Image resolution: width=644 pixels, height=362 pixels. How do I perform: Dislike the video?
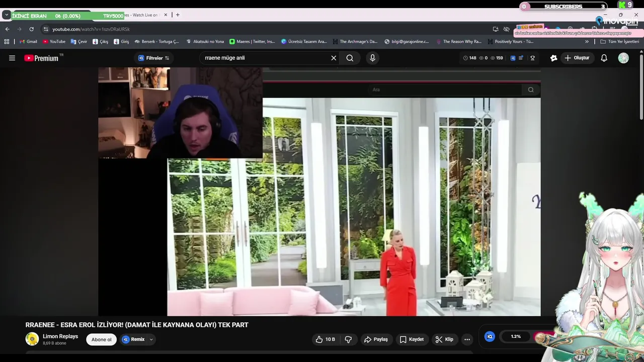coord(348,339)
